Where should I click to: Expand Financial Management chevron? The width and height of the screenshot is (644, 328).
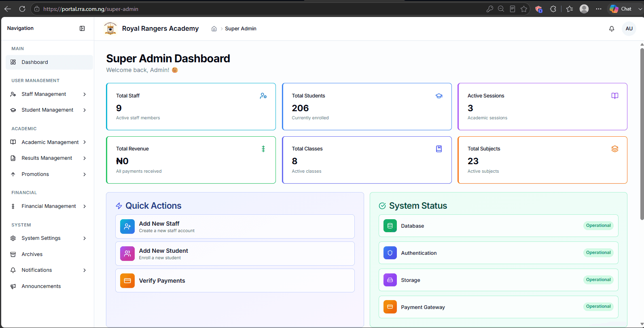[85, 206]
